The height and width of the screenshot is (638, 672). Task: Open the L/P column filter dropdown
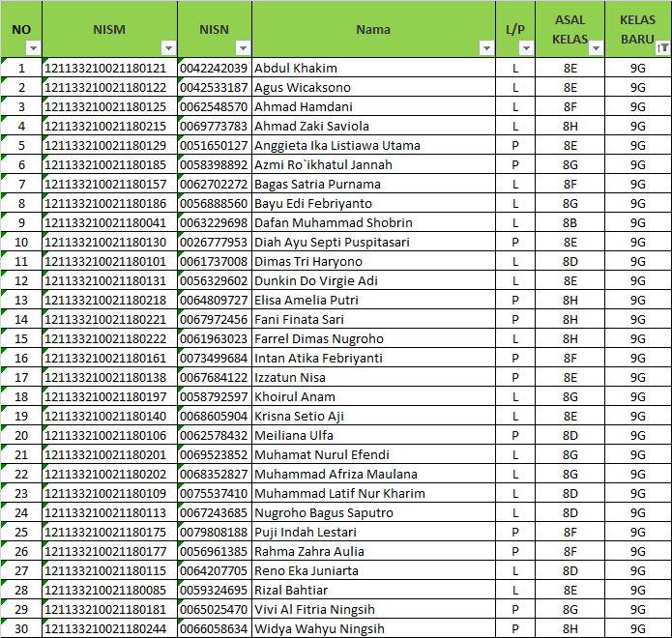click(526, 48)
